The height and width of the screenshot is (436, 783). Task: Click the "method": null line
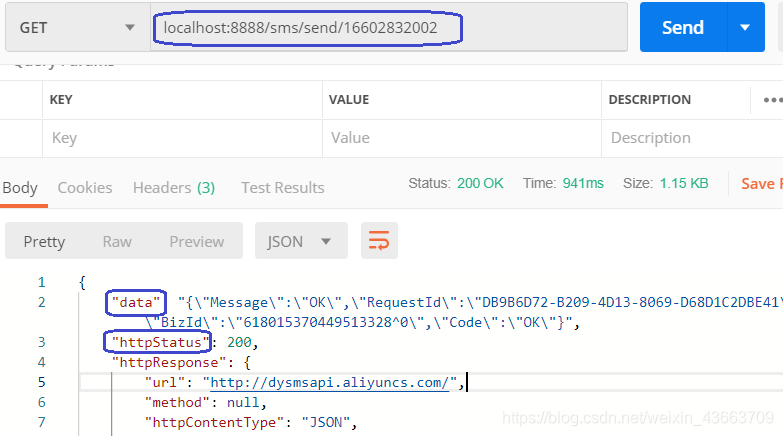tap(206, 403)
